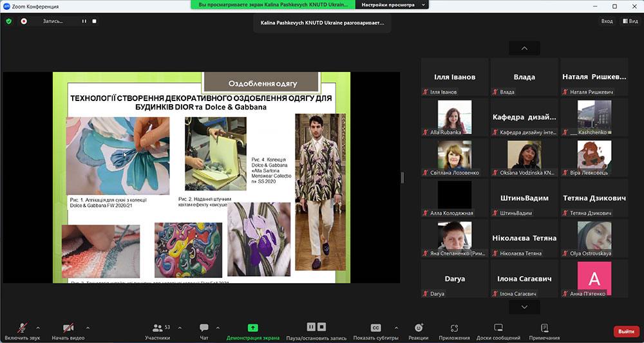Click the Вход button at top right
Viewport: 644px width, 343px height.
607,21
